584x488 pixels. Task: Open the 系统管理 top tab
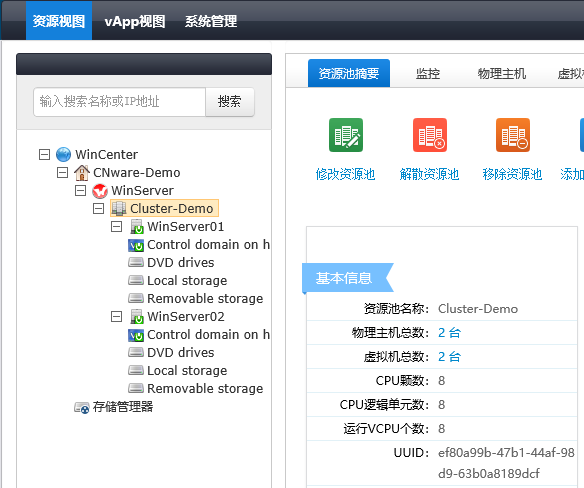pyautogui.click(x=211, y=21)
